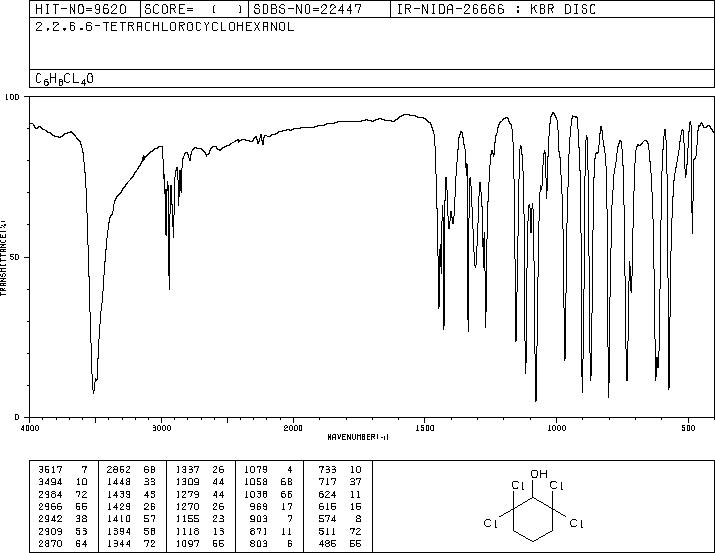The image size is (715, 553).
Task: Click the 3000 x-axis tick label
Action: click(x=161, y=428)
